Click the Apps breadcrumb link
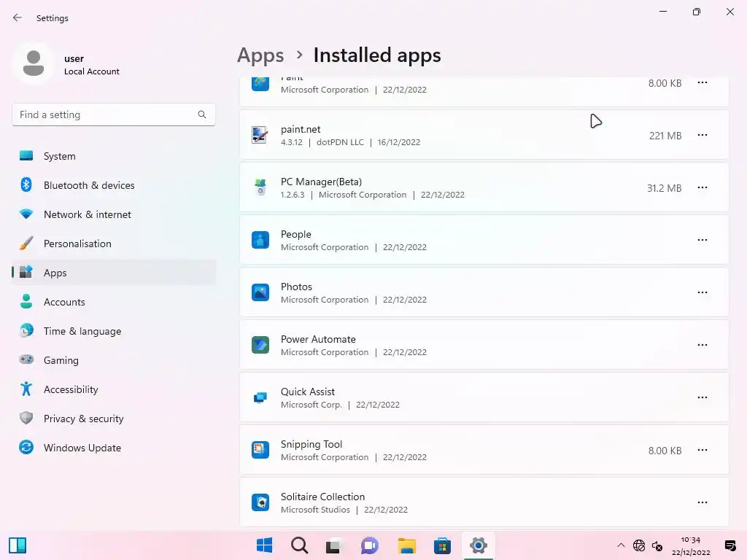 260,55
